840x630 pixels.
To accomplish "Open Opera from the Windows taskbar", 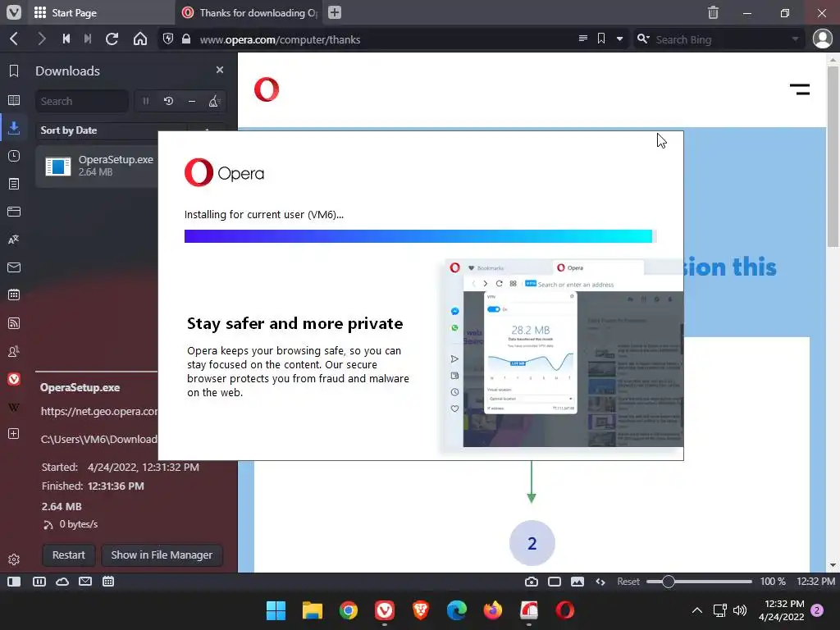I will (564, 610).
